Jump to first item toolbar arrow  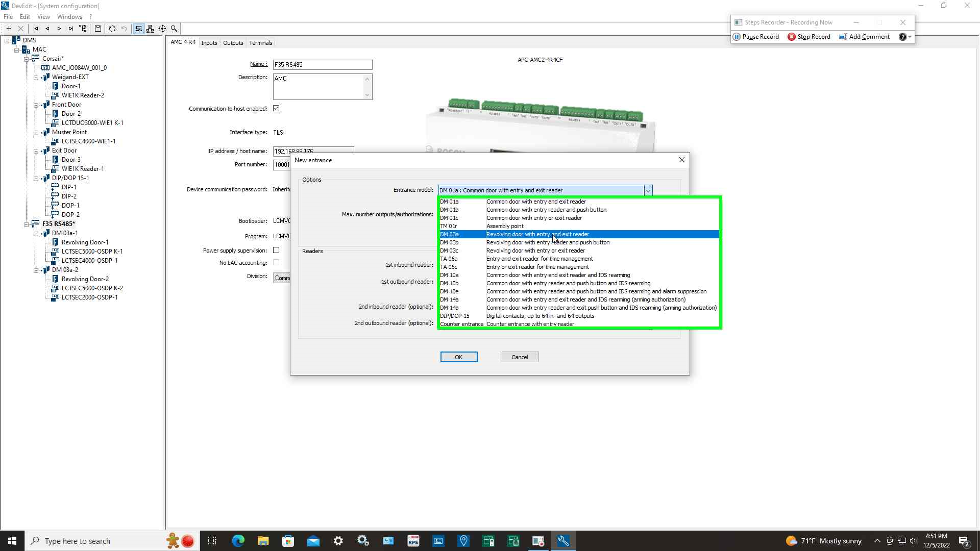point(36,29)
